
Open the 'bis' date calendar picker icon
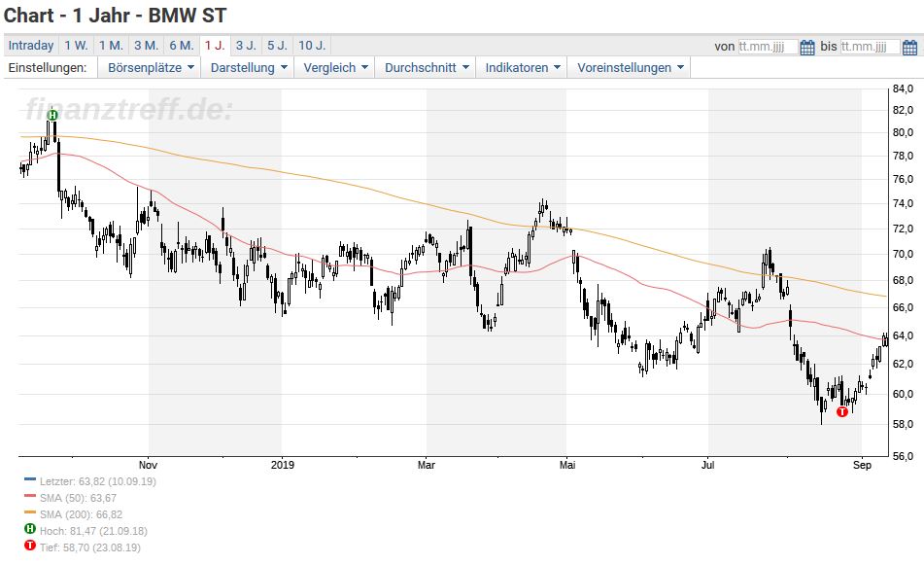point(909,47)
